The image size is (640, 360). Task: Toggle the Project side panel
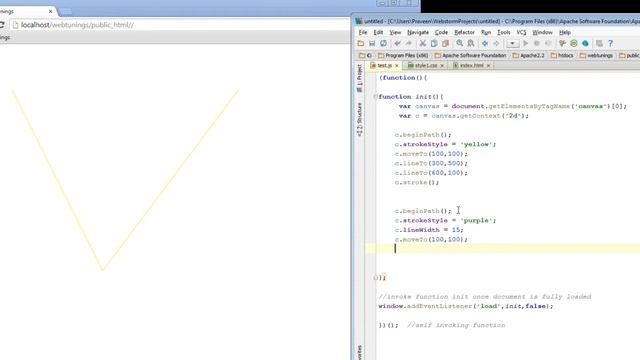pyautogui.click(x=359, y=78)
